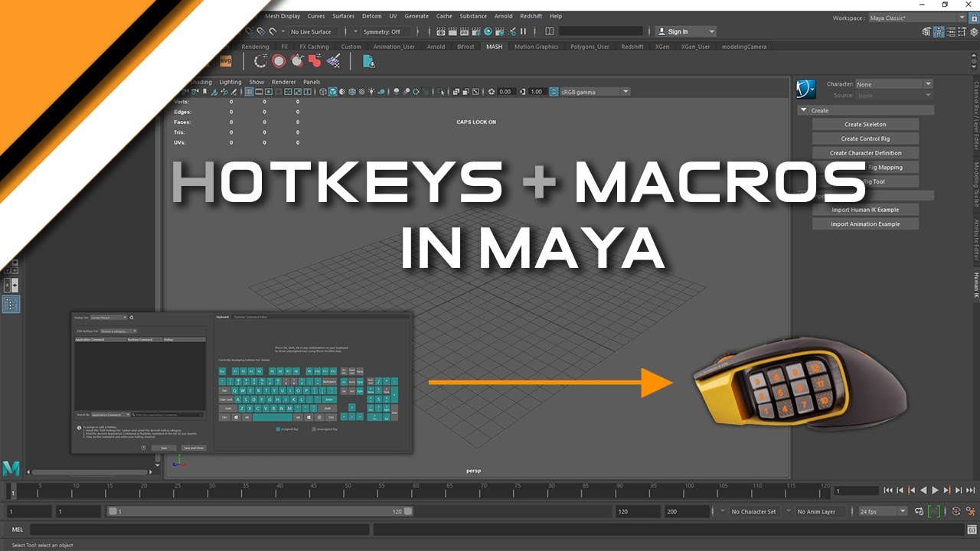Play animation backwards
This screenshot has height=551, width=980.
coord(923,491)
